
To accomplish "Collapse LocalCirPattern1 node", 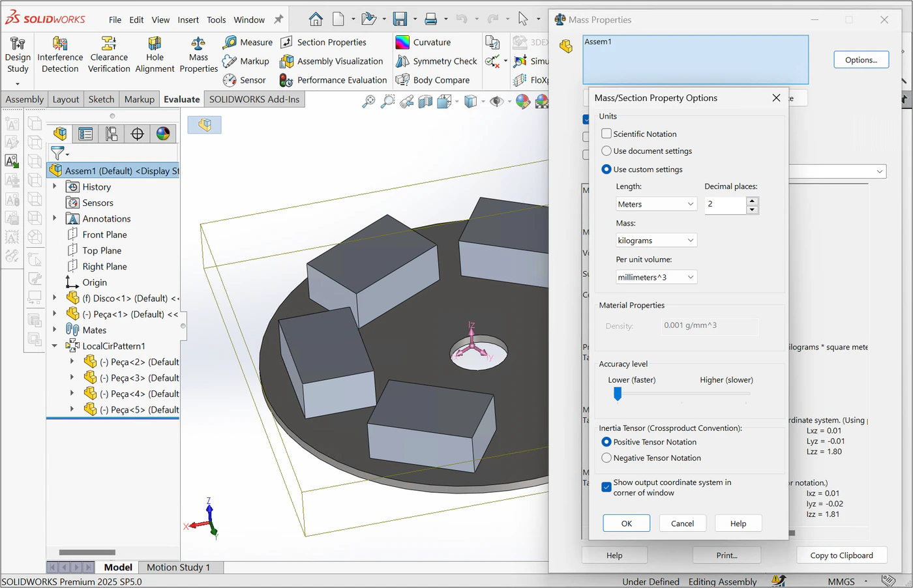I will [55, 345].
